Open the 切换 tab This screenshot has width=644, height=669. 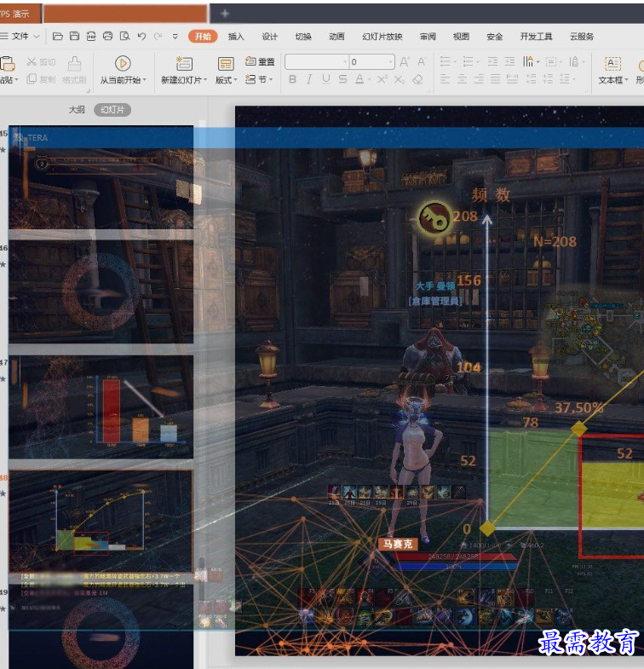303,37
